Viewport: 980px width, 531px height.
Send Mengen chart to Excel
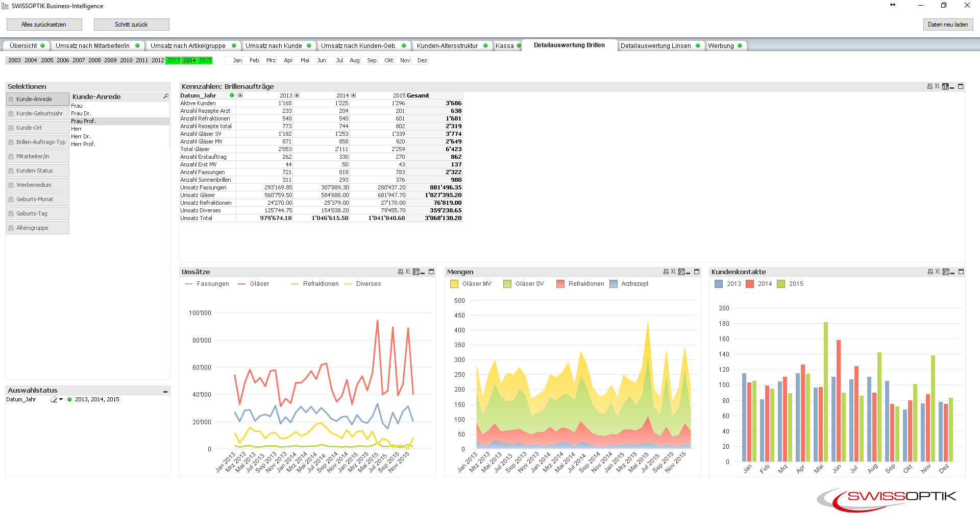(x=673, y=272)
